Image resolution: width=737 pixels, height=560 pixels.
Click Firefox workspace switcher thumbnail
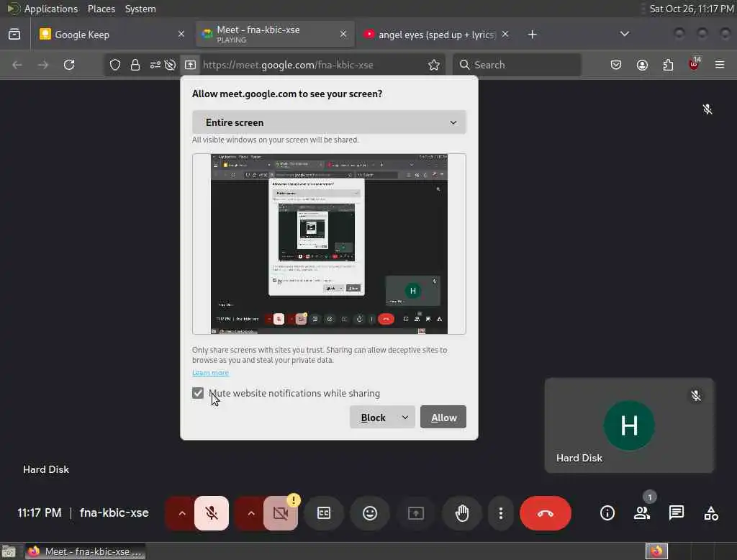(656, 551)
